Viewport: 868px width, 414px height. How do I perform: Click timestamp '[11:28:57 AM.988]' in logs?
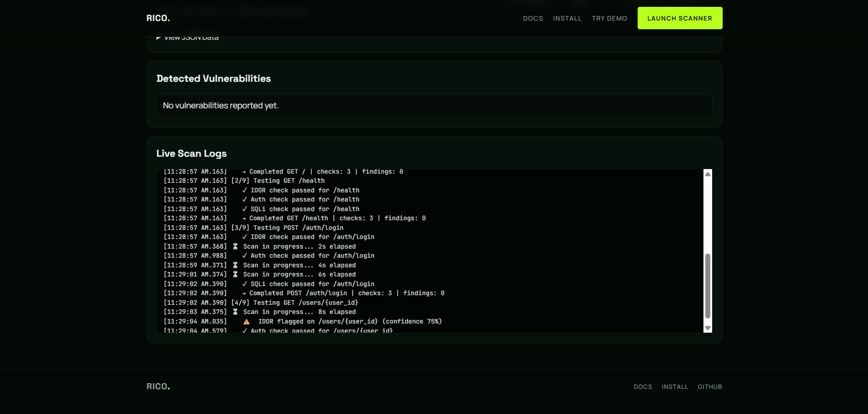point(195,255)
